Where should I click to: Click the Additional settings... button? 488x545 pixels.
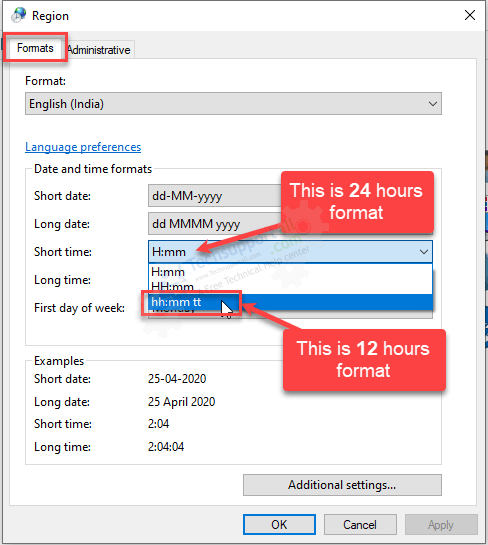[342, 485]
